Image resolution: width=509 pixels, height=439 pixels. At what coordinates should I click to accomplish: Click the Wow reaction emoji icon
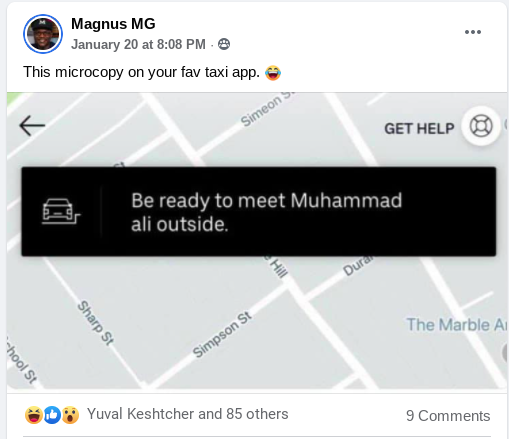[70, 415]
